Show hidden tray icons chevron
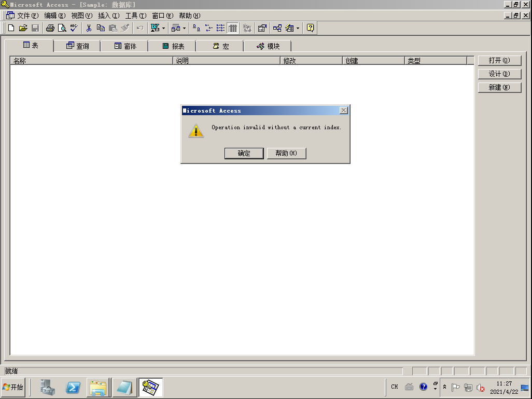This screenshot has height=399, width=532. click(444, 387)
